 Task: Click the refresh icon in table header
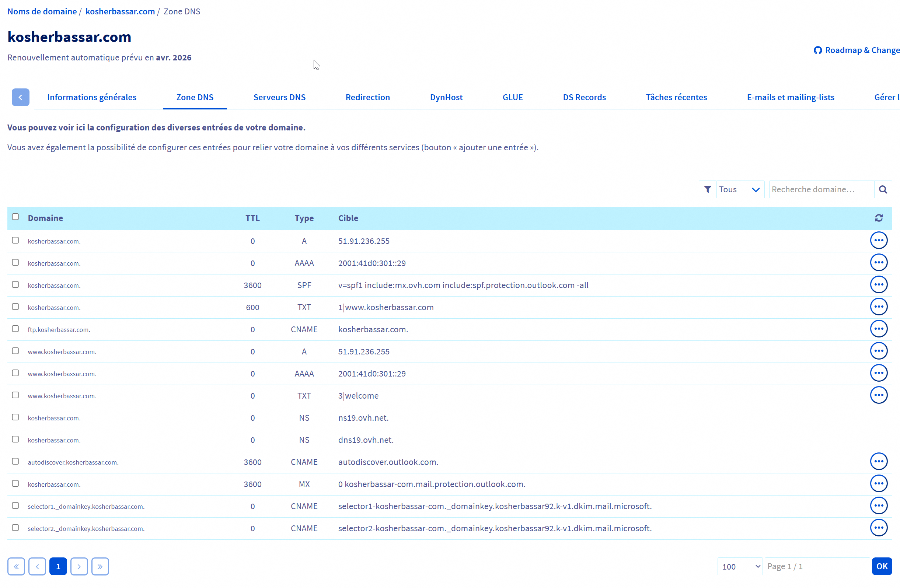coord(879,218)
